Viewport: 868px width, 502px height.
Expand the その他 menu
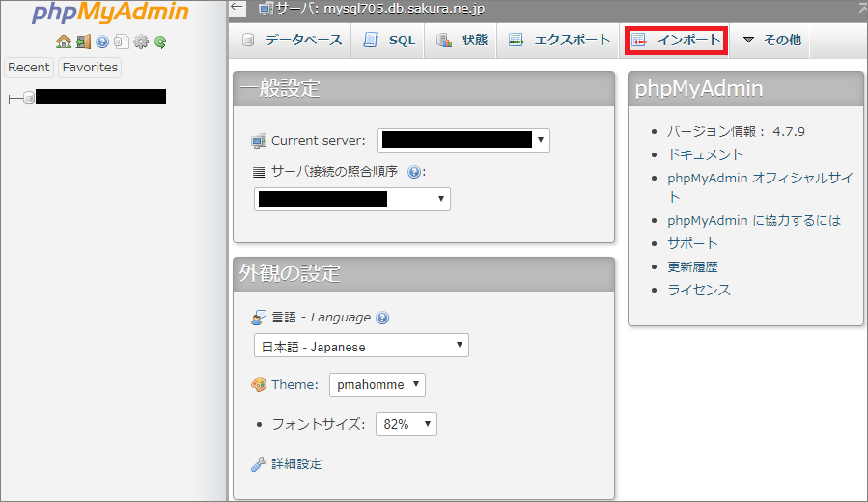coord(771,40)
